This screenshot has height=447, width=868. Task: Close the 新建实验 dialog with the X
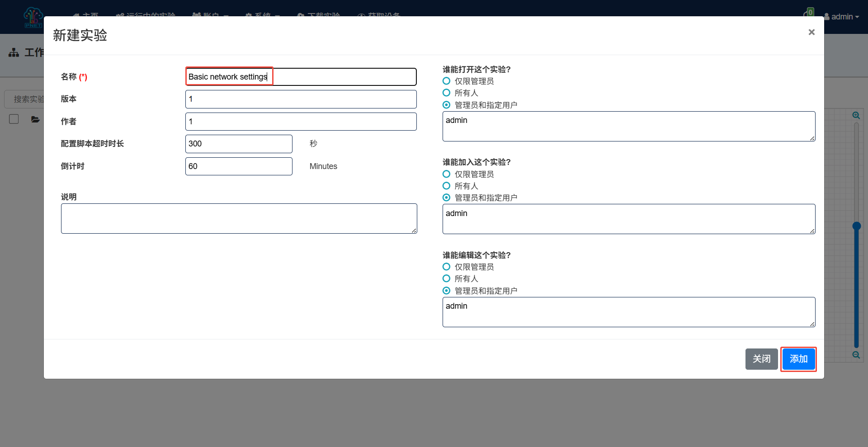click(x=811, y=32)
